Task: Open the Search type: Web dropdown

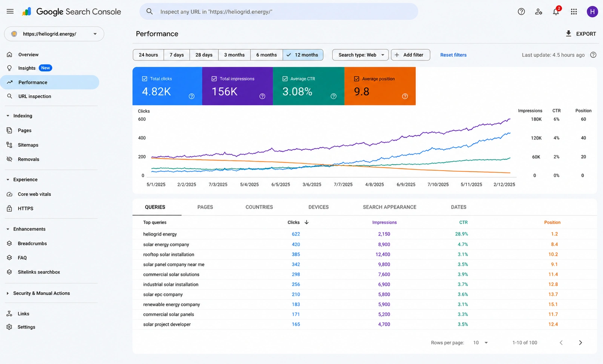Action: point(360,55)
